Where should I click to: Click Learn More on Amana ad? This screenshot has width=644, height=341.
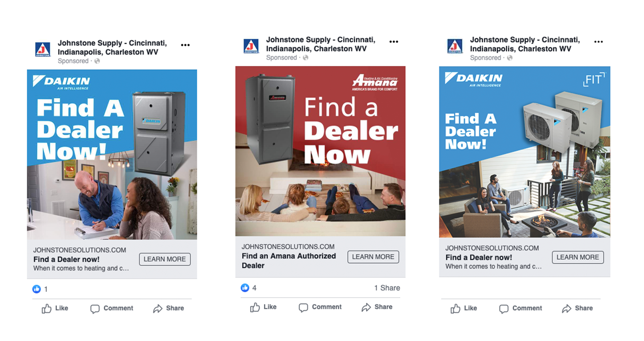pos(373,257)
